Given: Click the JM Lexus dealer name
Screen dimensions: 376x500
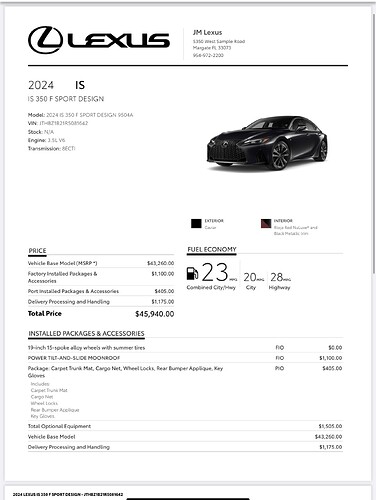Looking at the screenshot, I should tap(207, 32).
